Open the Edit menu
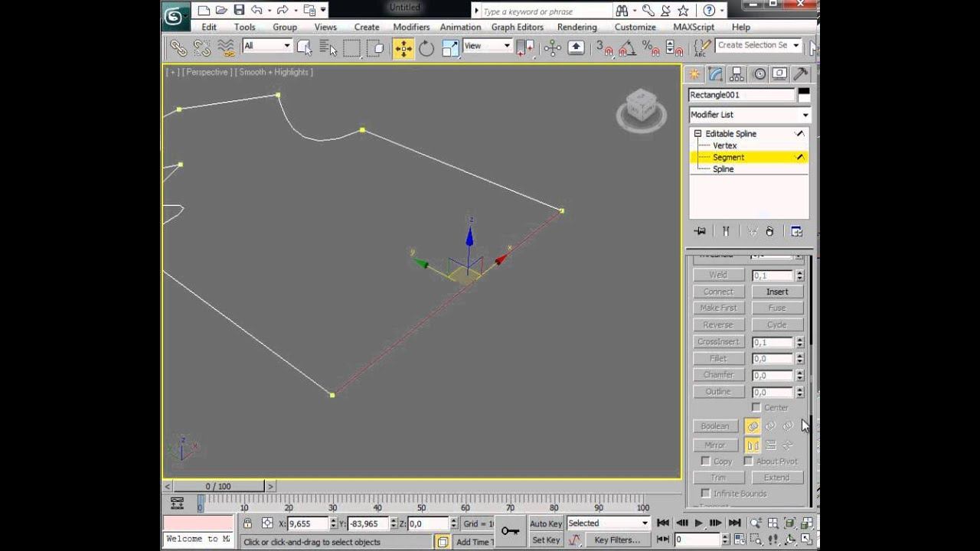 pyautogui.click(x=209, y=27)
